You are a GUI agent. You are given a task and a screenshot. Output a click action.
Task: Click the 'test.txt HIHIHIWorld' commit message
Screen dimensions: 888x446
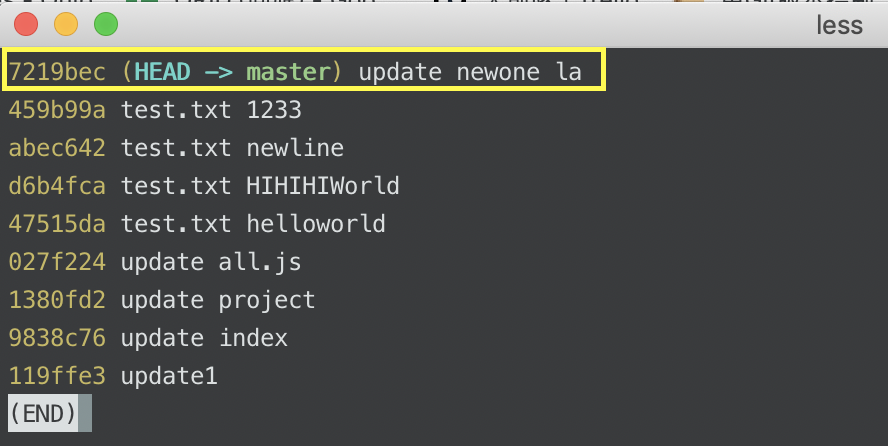260,186
